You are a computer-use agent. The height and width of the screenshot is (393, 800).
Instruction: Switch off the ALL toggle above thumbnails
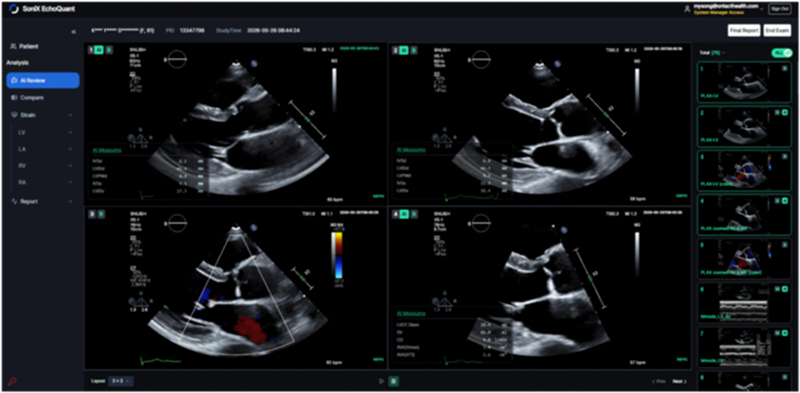(x=782, y=53)
